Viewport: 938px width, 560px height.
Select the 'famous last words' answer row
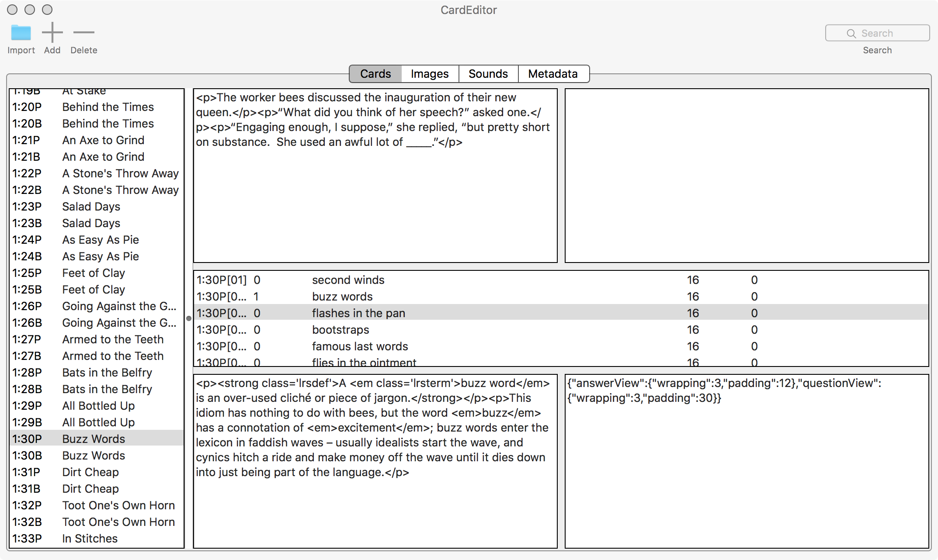561,346
